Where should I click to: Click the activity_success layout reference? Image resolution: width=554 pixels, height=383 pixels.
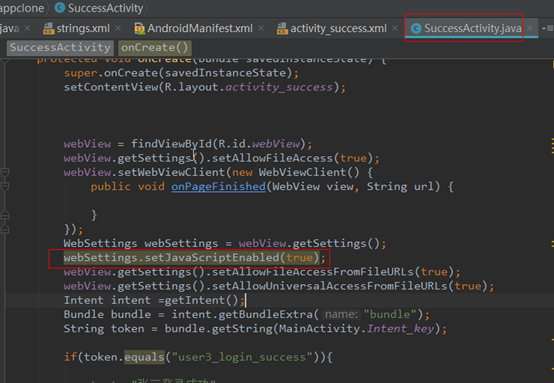(x=279, y=87)
